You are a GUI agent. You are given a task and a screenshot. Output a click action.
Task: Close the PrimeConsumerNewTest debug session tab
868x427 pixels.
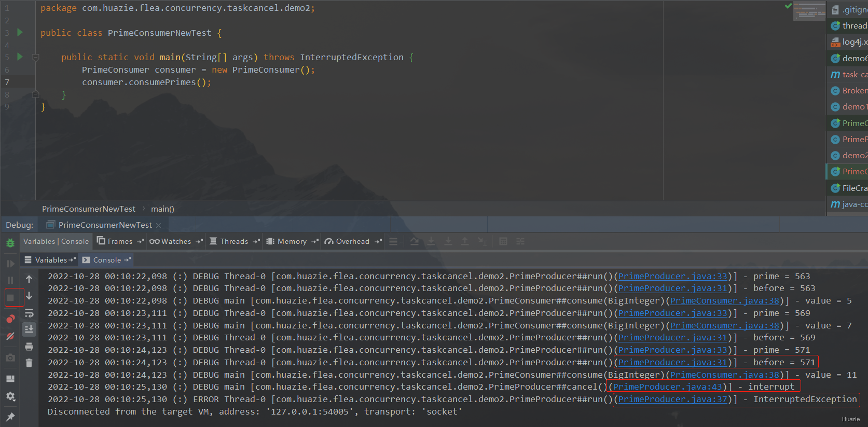click(x=159, y=225)
